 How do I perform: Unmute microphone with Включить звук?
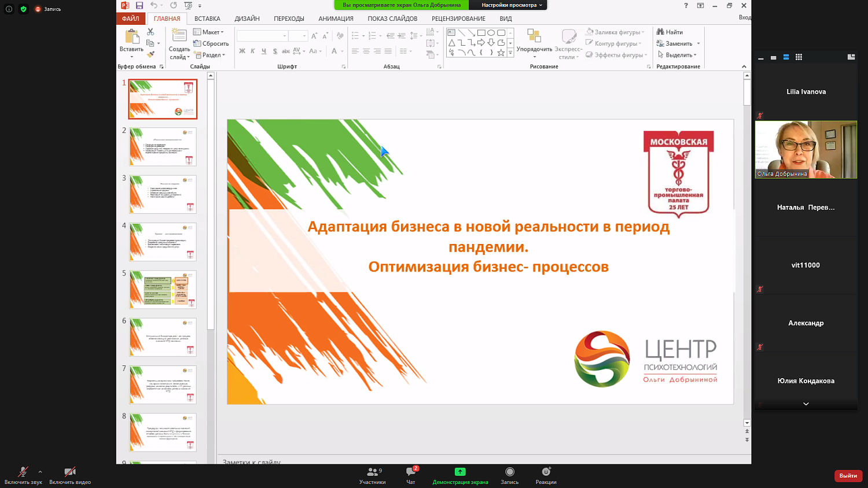pos(23,476)
